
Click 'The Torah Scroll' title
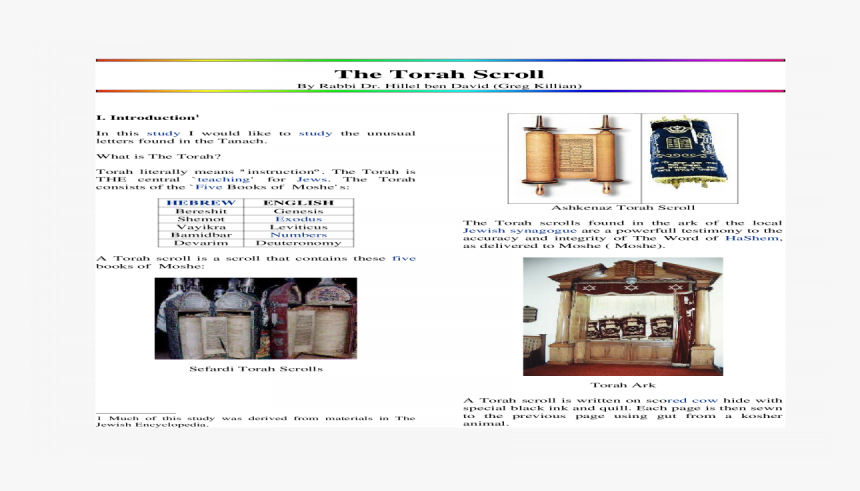point(439,74)
